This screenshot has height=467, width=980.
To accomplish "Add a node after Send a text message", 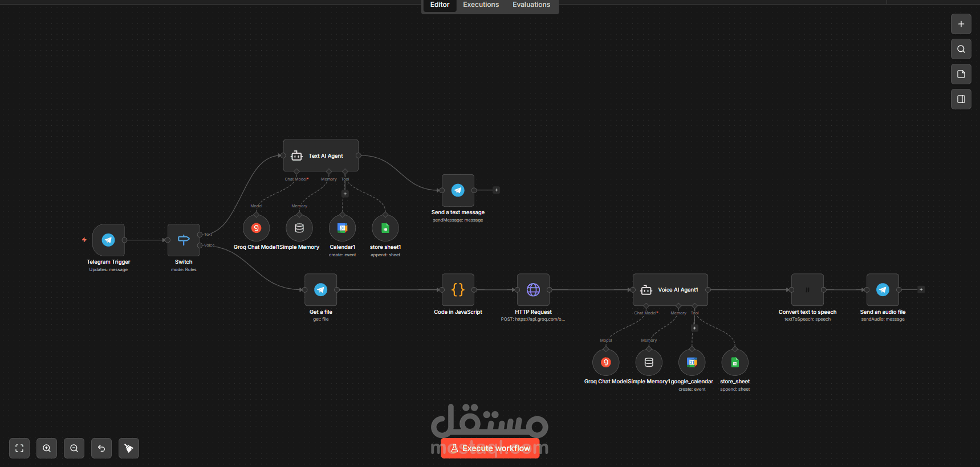I will [496, 190].
